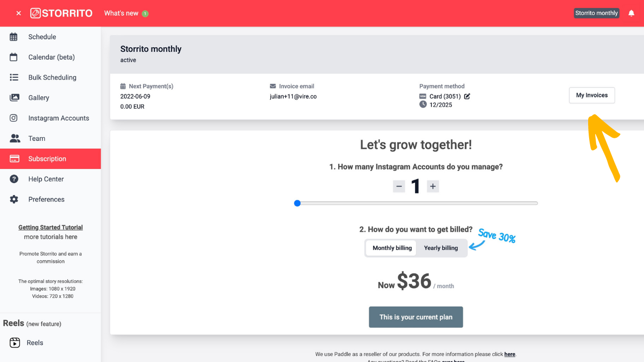
Task: Switch to Yearly billing
Action: coord(441,248)
